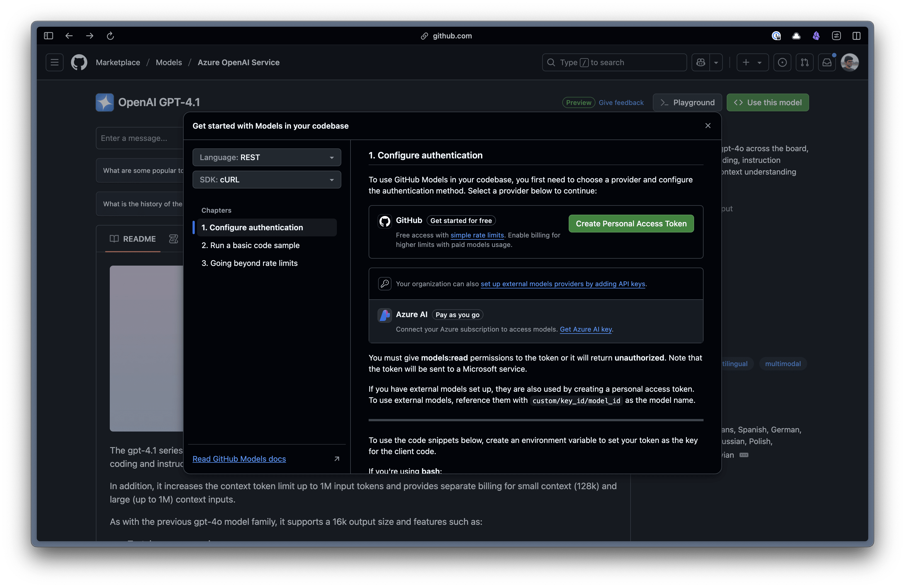Reload the page with the refresh icon
This screenshot has height=588, width=905.
(x=110, y=36)
